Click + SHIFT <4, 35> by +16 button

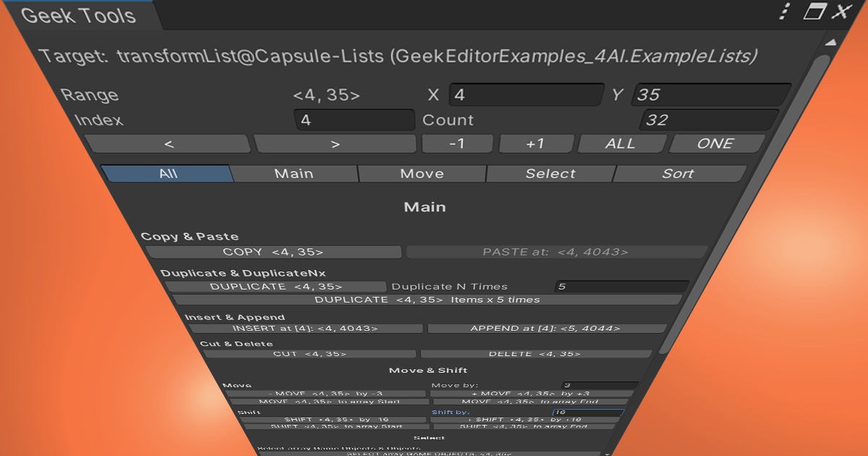pos(525,420)
